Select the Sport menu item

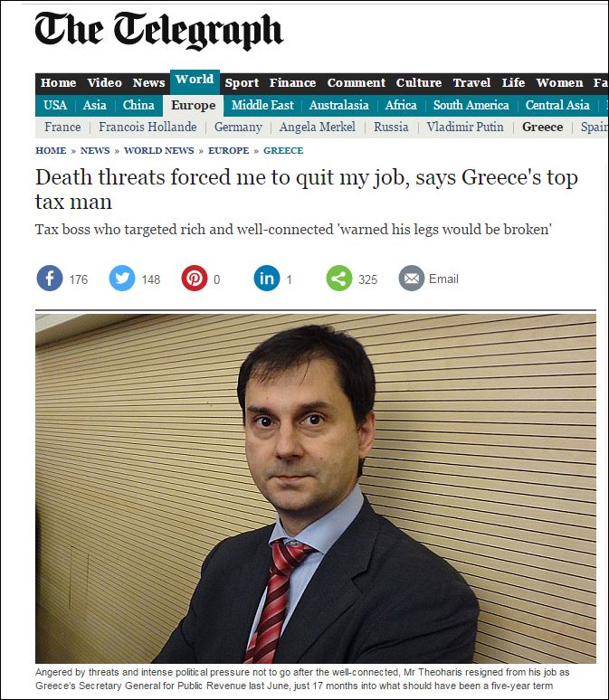pos(242,83)
